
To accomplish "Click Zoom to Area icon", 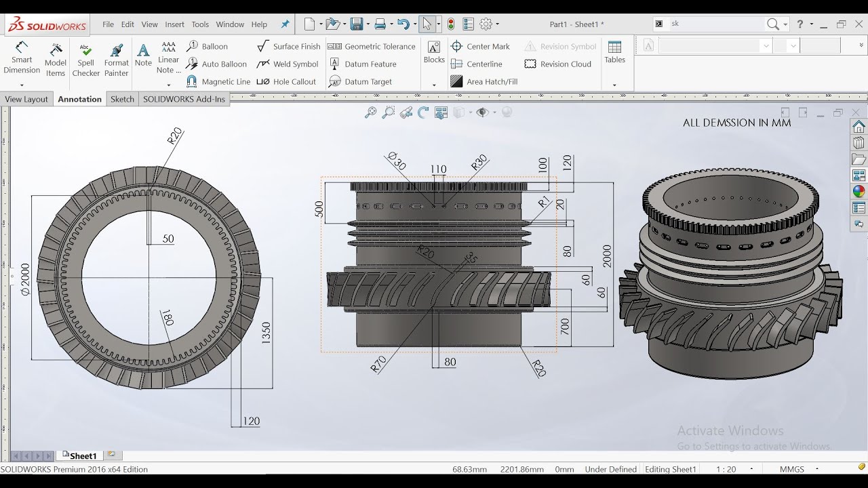I will click(388, 113).
